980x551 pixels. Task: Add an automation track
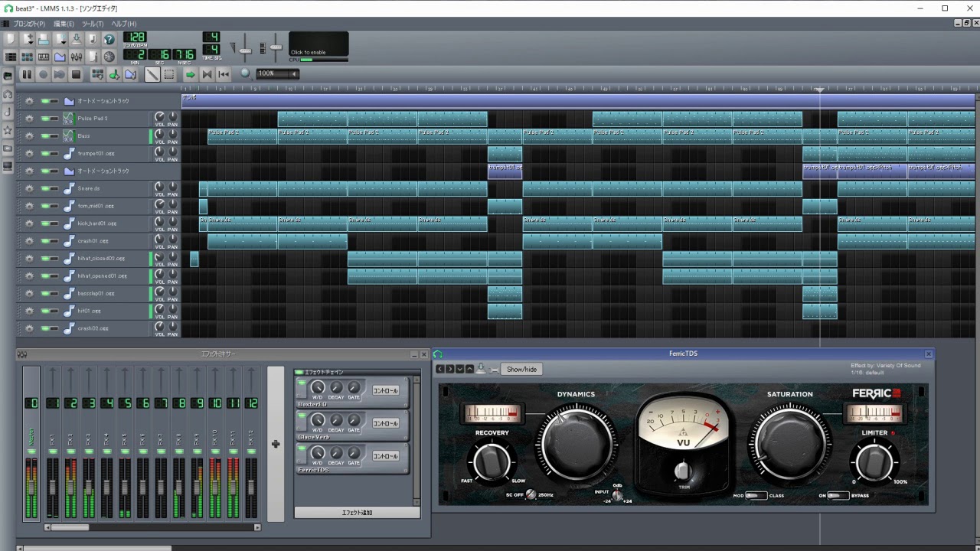[130, 74]
